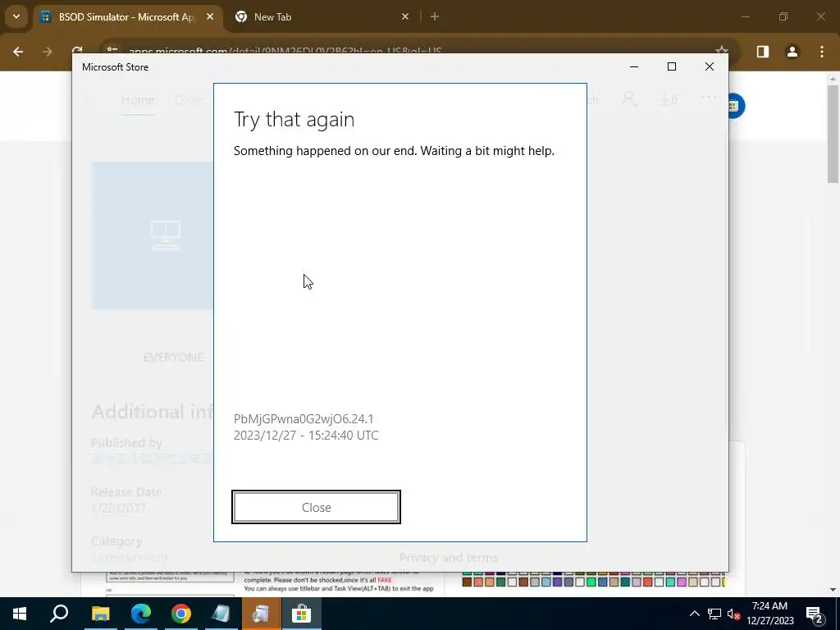Open Windows taskbar search
The height and width of the screenshot is (630, 840).
59,614
